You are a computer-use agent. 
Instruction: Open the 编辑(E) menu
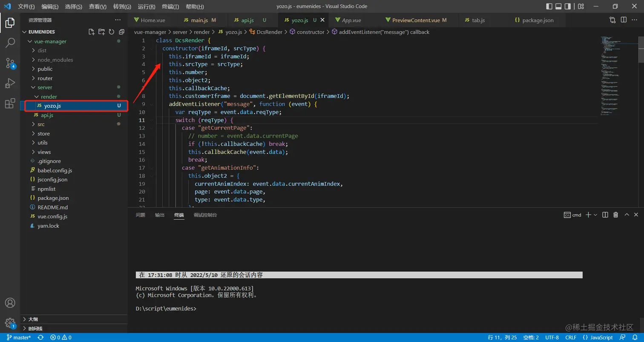[50, 6]
